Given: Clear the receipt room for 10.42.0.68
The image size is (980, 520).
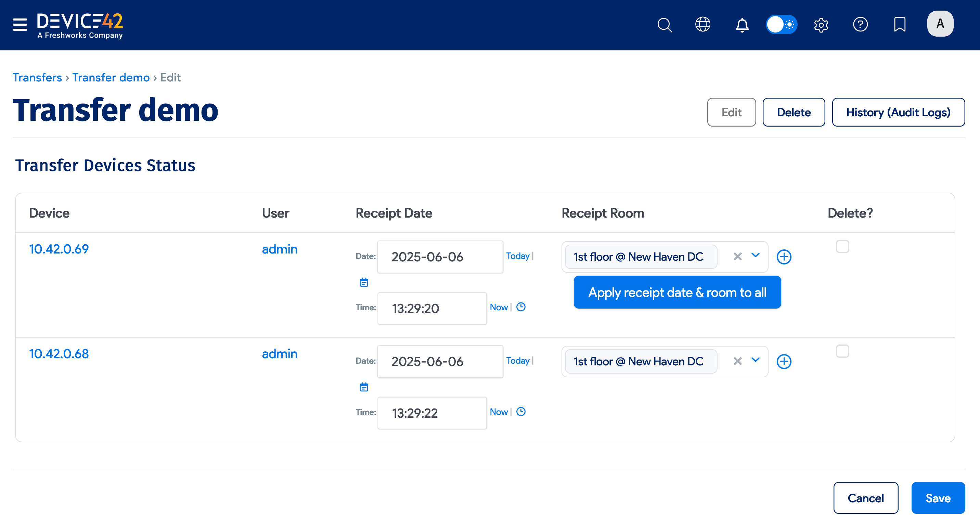Looking at the screenshot, I should (737, 361).
